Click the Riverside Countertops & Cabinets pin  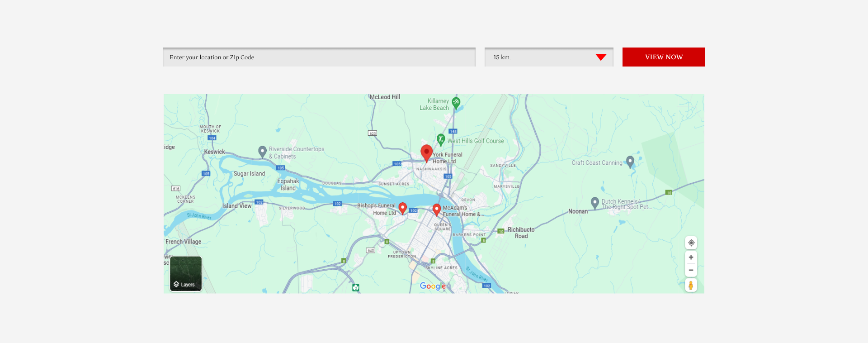[262, 152]
